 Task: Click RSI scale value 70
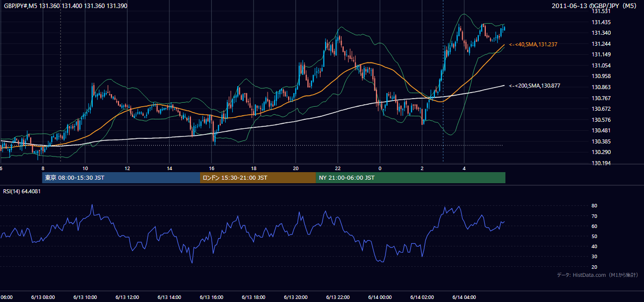click(594, 216)
